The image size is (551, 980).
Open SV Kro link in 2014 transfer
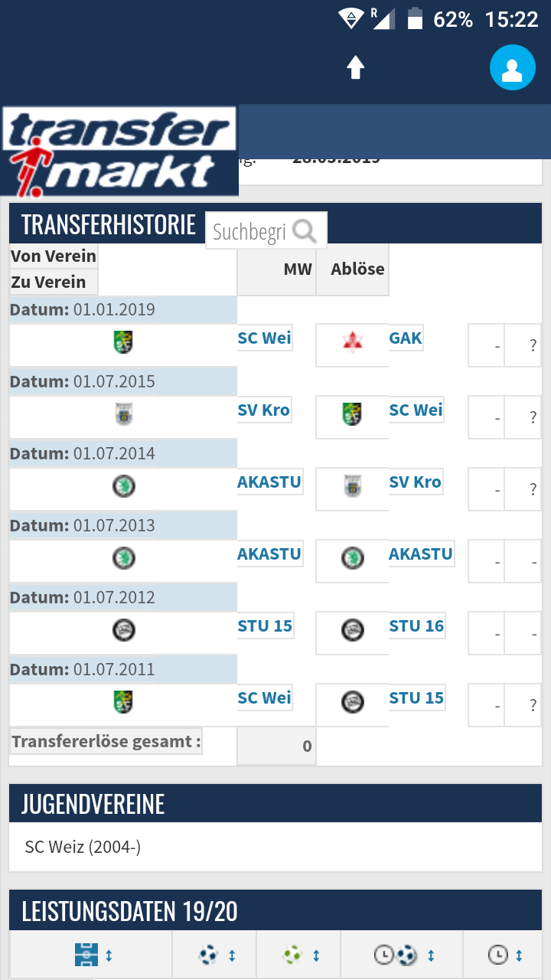coord(415,482)
